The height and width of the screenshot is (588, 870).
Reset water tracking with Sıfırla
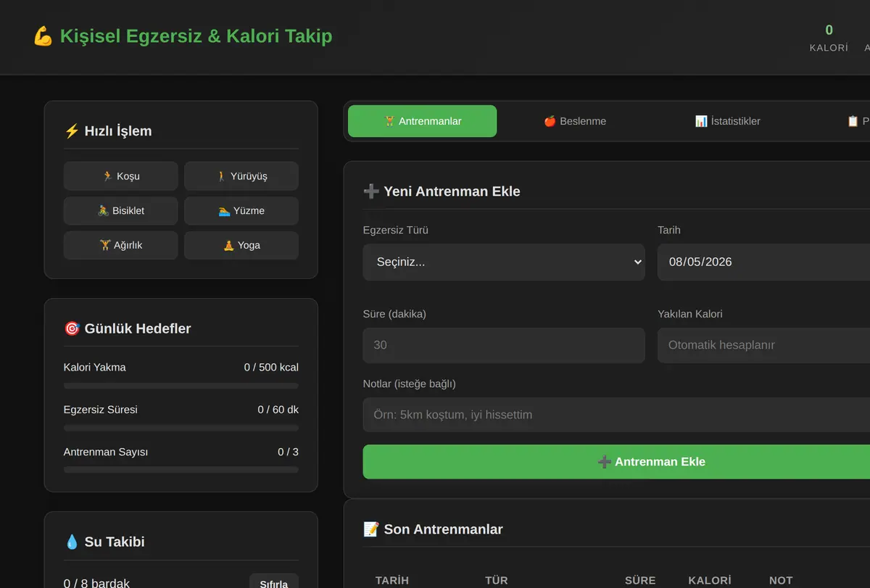click(274, 582)
